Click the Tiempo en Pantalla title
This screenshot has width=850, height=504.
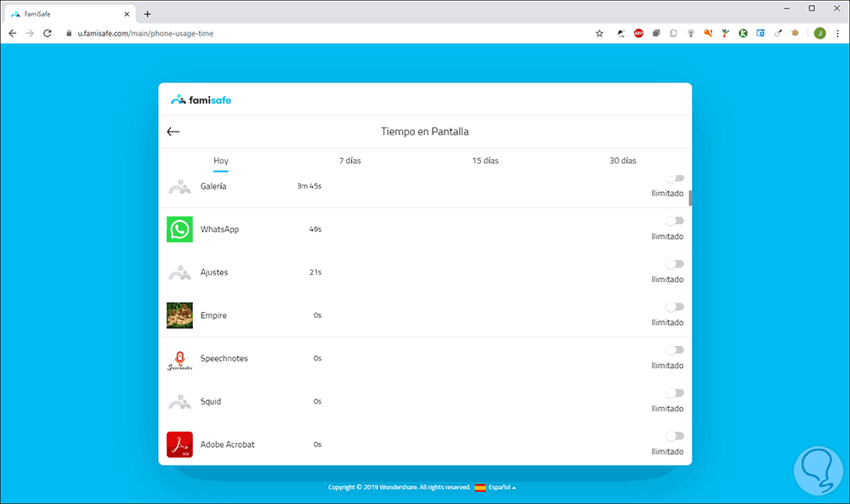(425, 132)
